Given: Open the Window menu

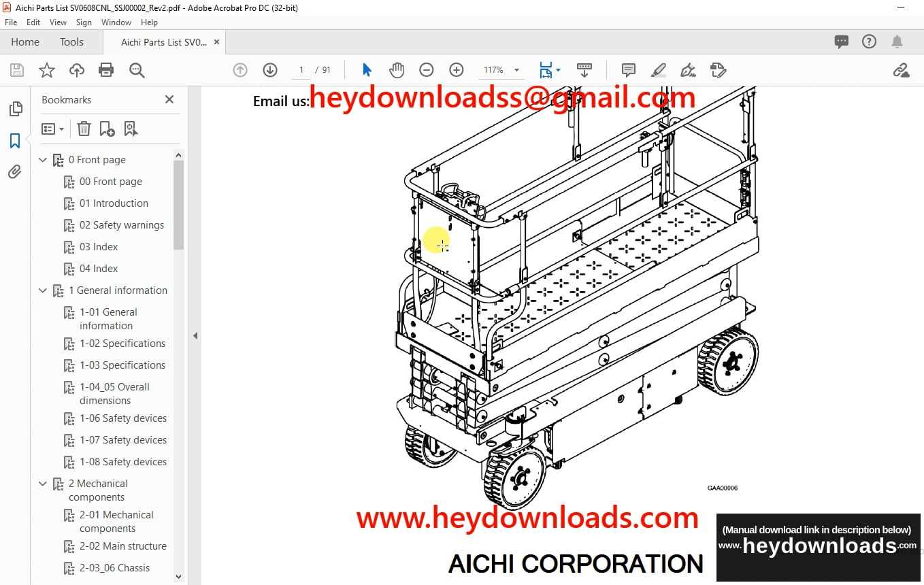Looking at the screenshot, I should [116, 22].
